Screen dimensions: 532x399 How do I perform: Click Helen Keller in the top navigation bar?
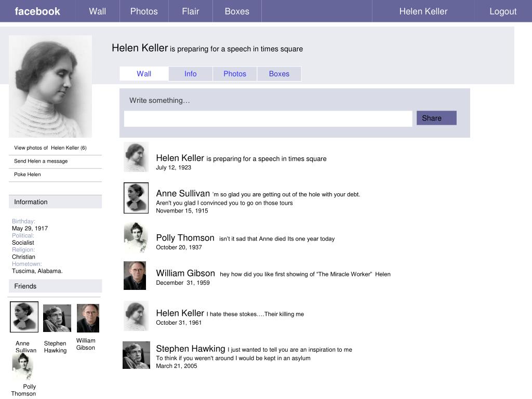[x=423, y=11]
